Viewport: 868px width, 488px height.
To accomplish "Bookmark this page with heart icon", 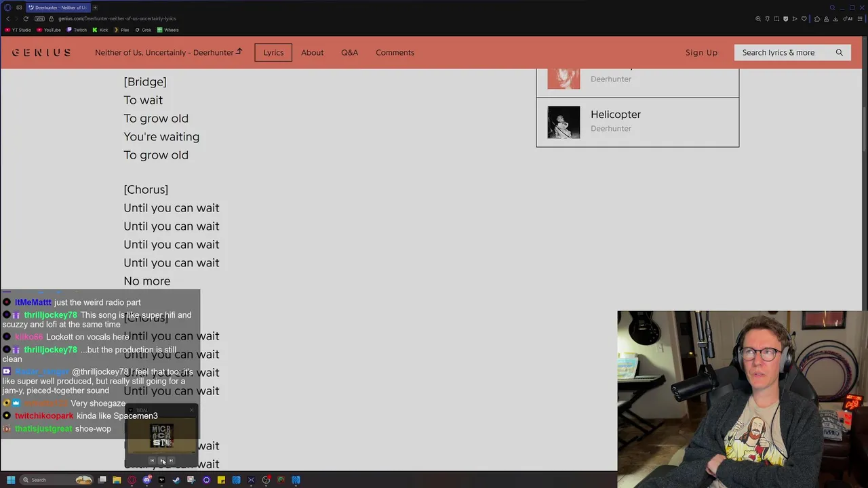I will tap(804, 19).
